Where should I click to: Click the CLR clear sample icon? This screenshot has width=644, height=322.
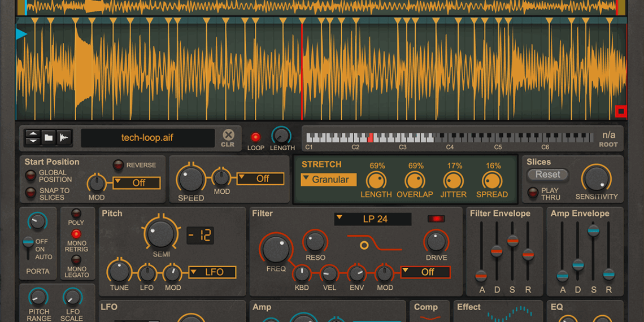click(228, 137)
